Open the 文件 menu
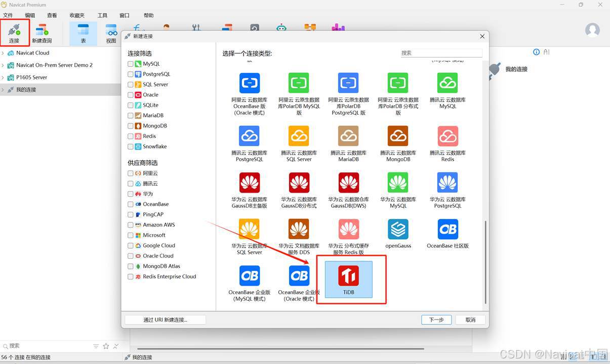The height and width of the screenshot is (364, 610). [x=8, y=16]
